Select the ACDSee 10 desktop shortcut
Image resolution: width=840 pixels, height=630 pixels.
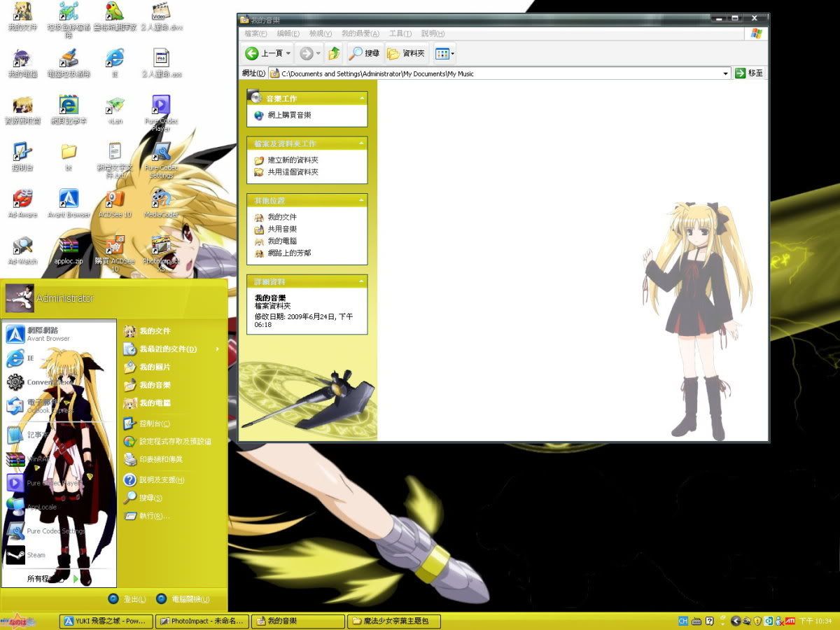point(115,204)
